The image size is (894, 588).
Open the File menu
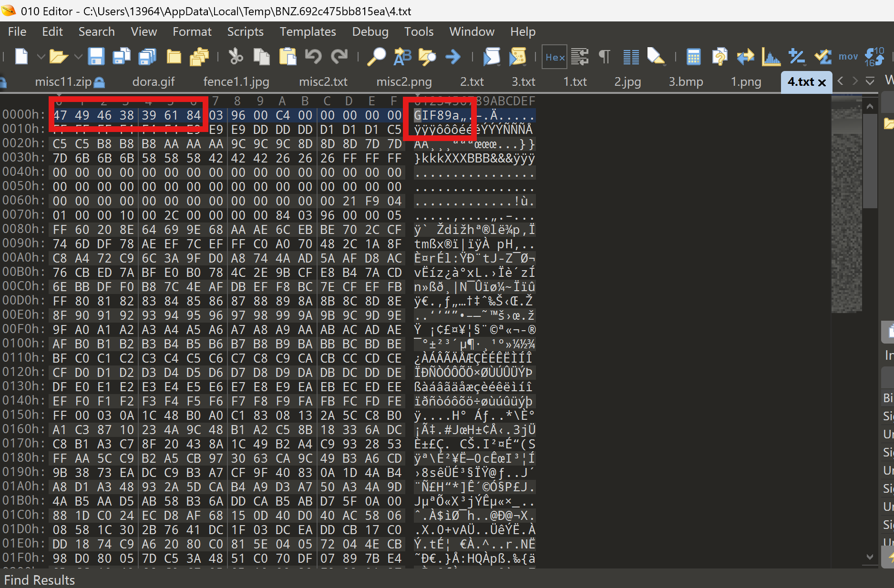17,32
